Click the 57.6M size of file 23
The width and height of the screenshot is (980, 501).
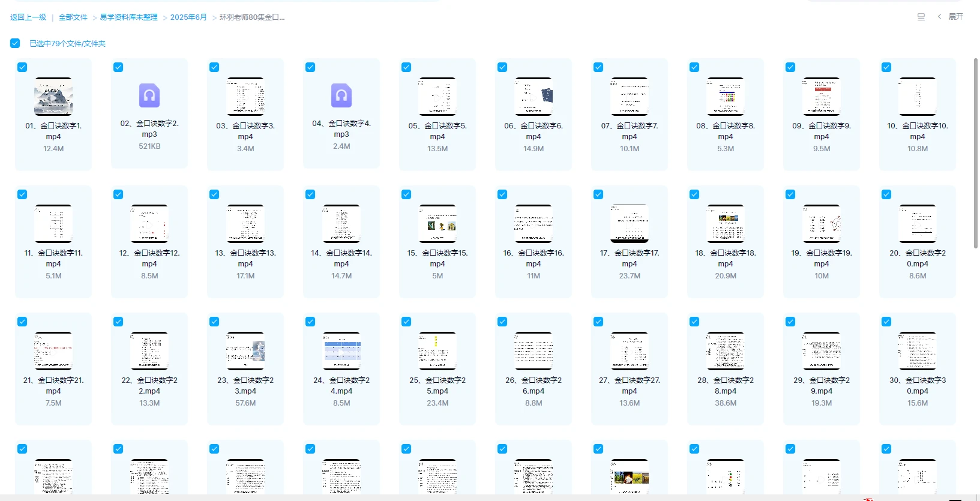[x=245, y=403]
